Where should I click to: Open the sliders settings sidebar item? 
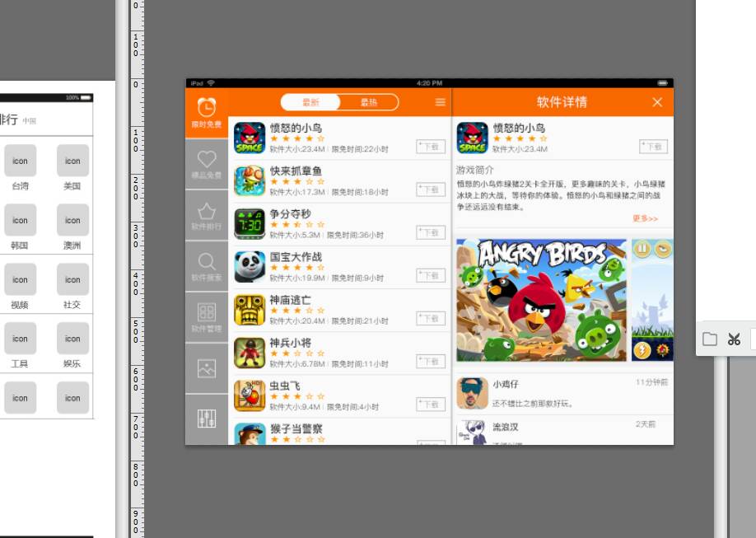click(207, 419)
